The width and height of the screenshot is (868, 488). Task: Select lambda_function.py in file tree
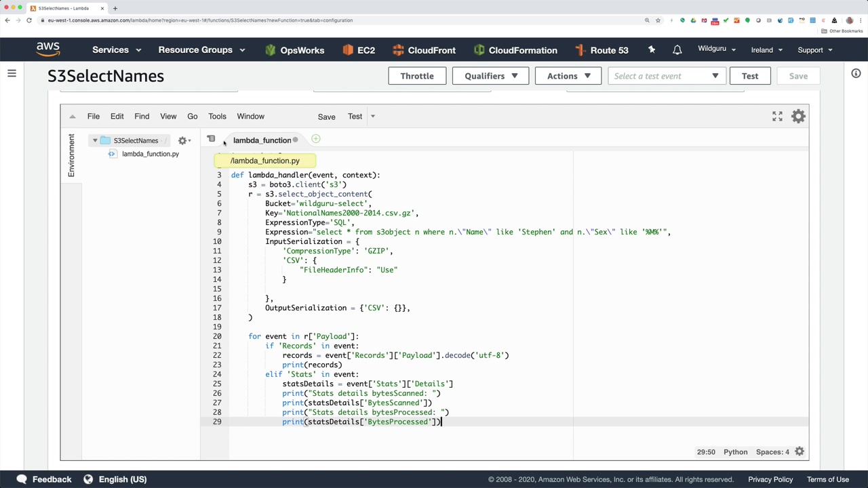pyautogui.click(x=150, y=154)
